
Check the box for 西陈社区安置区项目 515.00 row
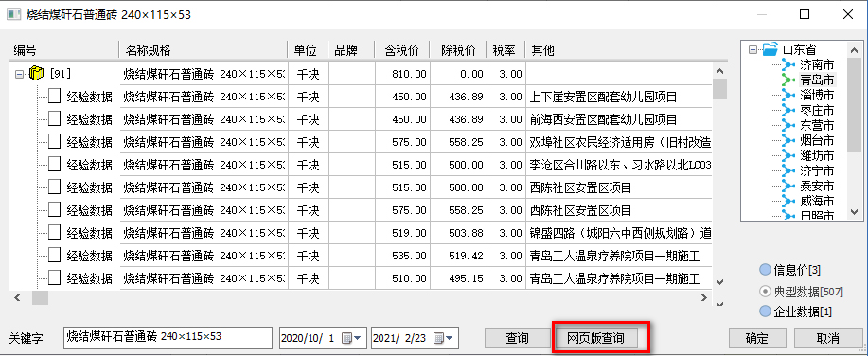coord(54,187)
